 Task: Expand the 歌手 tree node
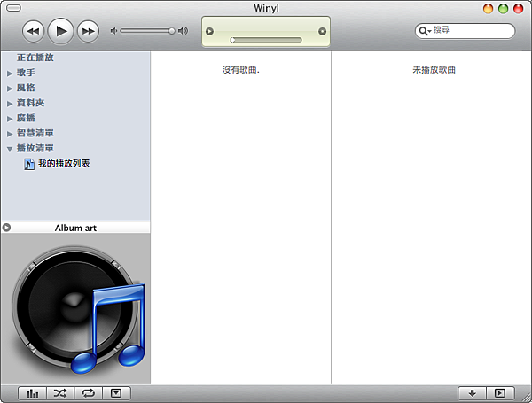10,74
